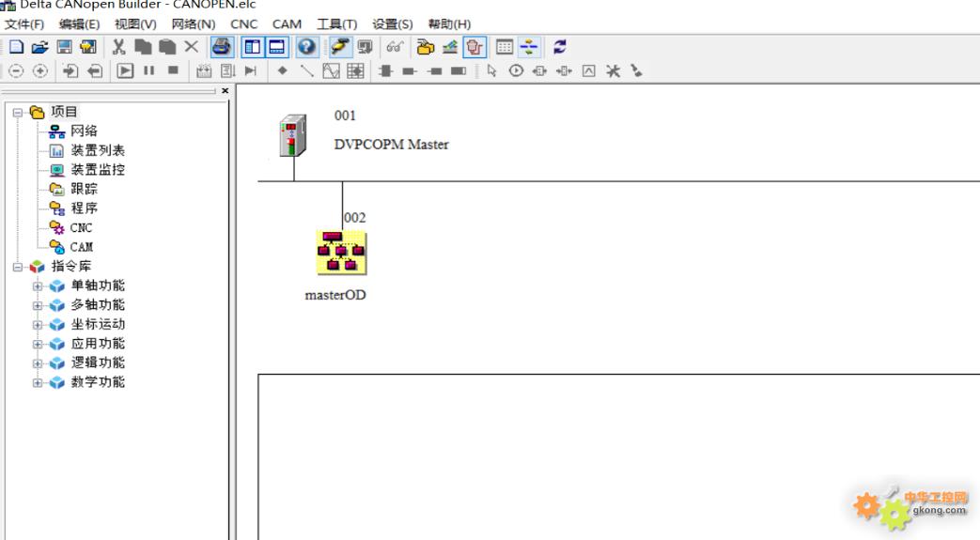Toggle the yellow-blue divider toolbar button

(529, 47)
